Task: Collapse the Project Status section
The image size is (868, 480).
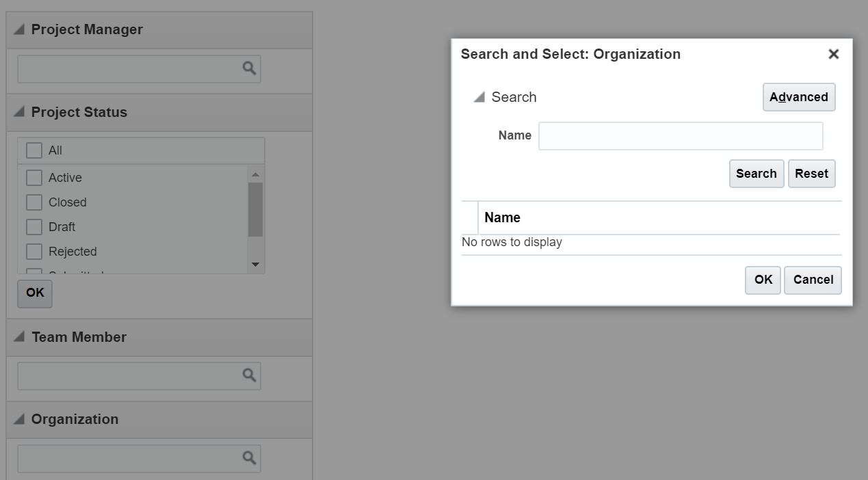Action: (19, 111)
